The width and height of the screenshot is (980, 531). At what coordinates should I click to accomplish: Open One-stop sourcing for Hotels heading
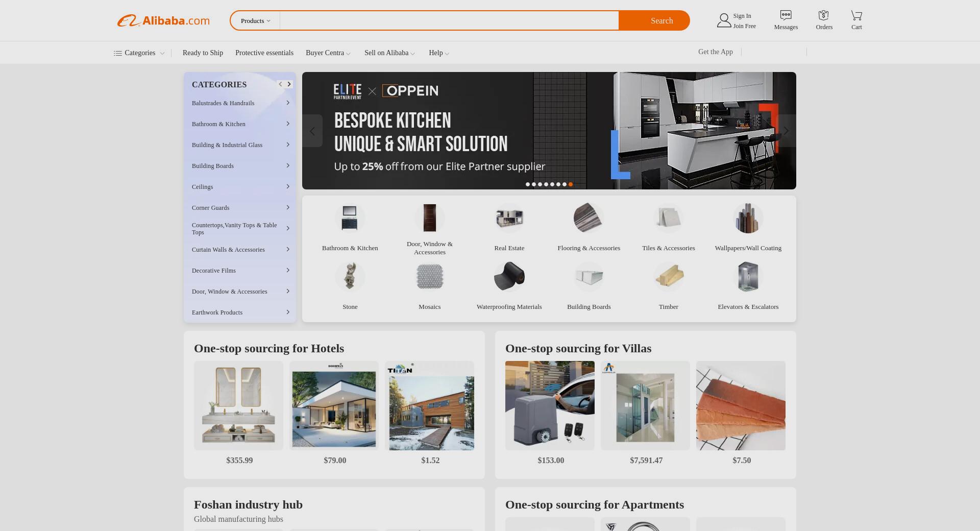click(269, 349)
